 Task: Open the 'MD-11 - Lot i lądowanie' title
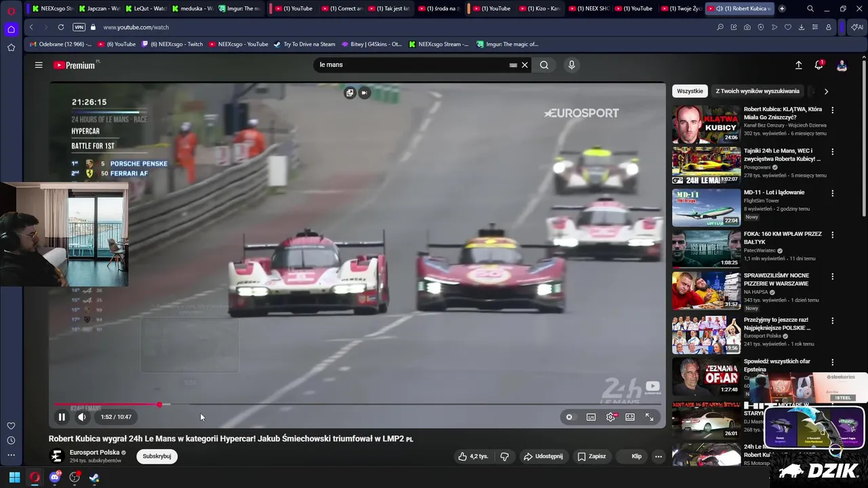point(774,192)
